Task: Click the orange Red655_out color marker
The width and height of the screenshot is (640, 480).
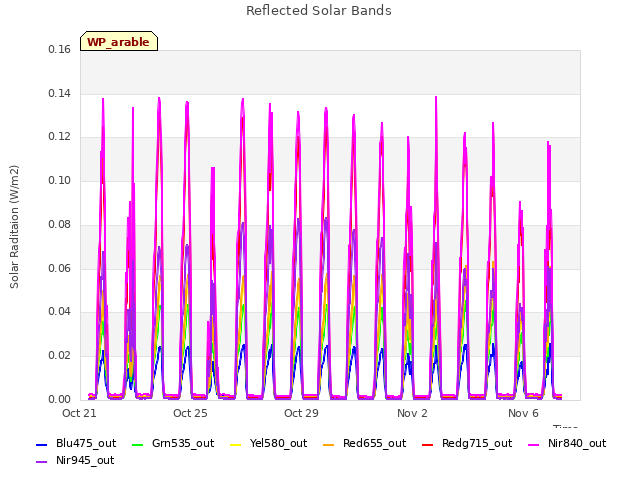Action: coord(329,444)
